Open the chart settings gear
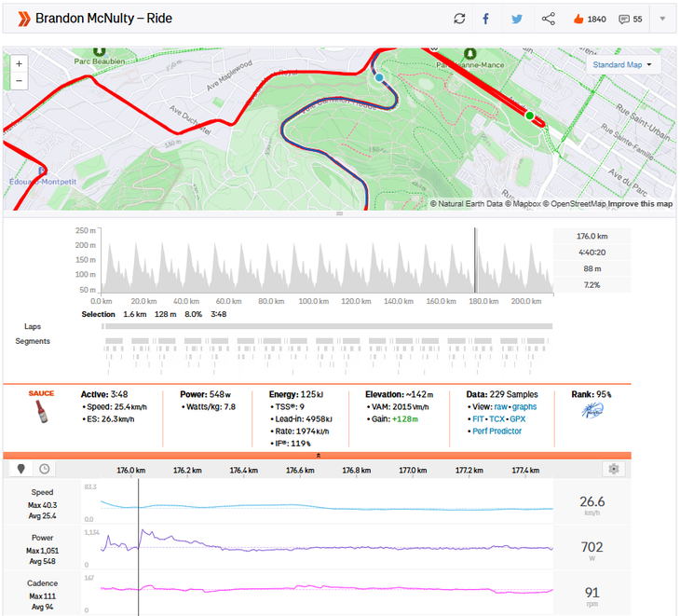The height and width of the screenshot is (616, 680). (612, 470)
